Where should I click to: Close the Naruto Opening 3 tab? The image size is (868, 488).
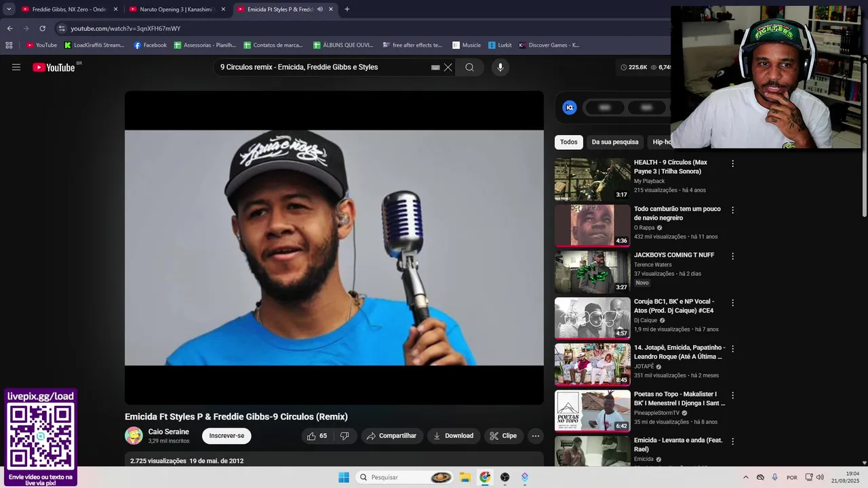tap(223, 9)
